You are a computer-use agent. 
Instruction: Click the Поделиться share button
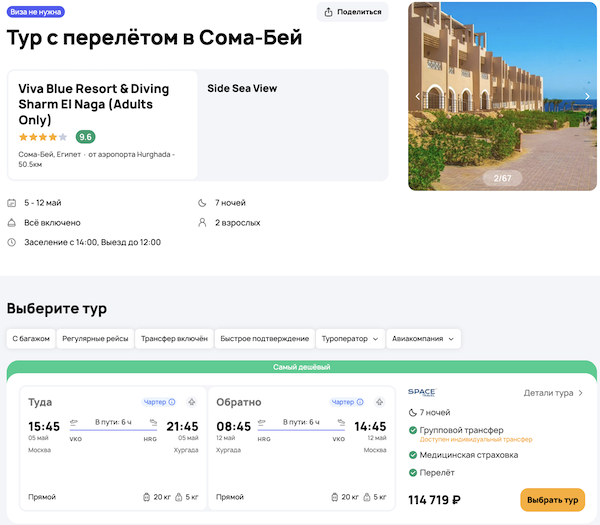pyautogui.click(x=354, y=12)
